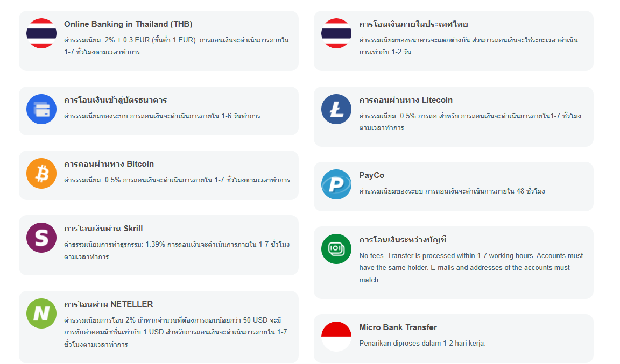Image resolution: width=620 pixels, height=364 pixels.
Task: Click the blue bank card icon
Action: coord(41,109)
